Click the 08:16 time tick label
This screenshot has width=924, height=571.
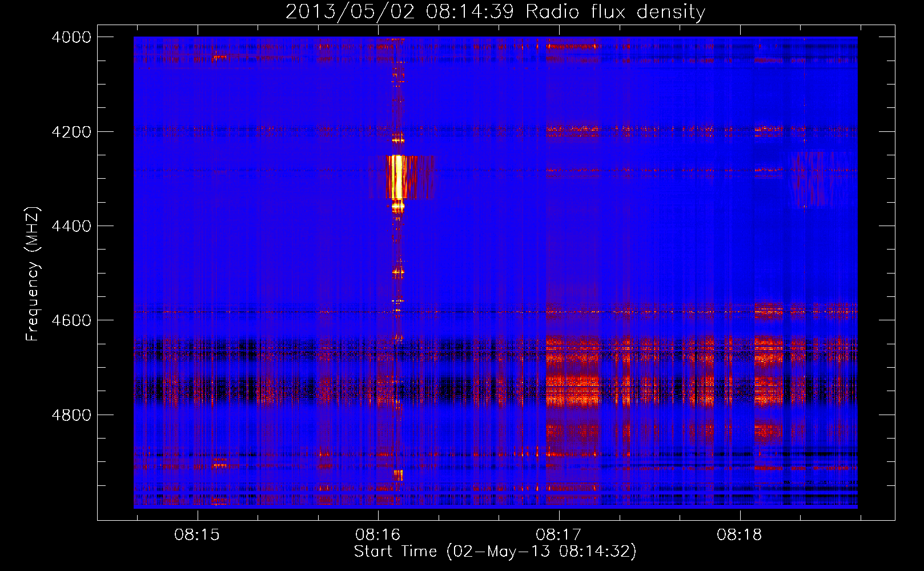click(377, 535)
